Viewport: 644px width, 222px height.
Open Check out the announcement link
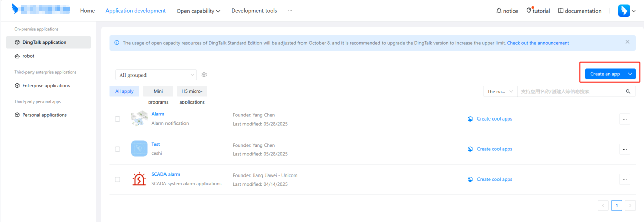click(x=538, y=43)
